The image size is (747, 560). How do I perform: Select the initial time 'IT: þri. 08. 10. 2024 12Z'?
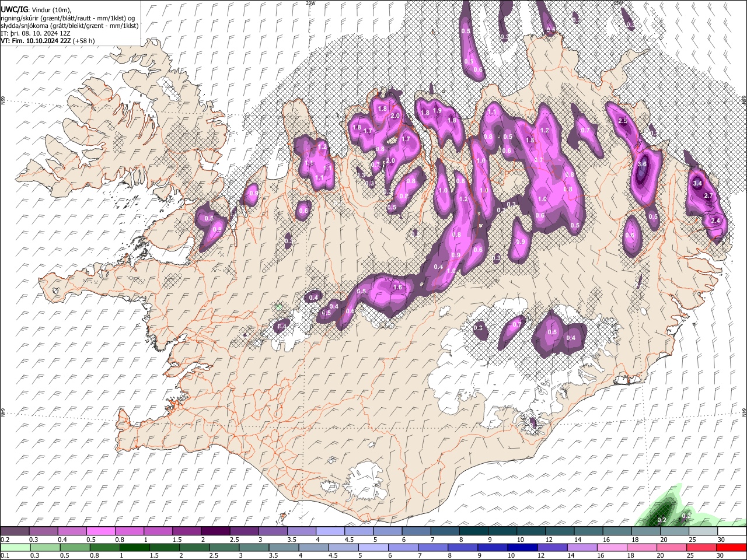(x=36, y=33)
